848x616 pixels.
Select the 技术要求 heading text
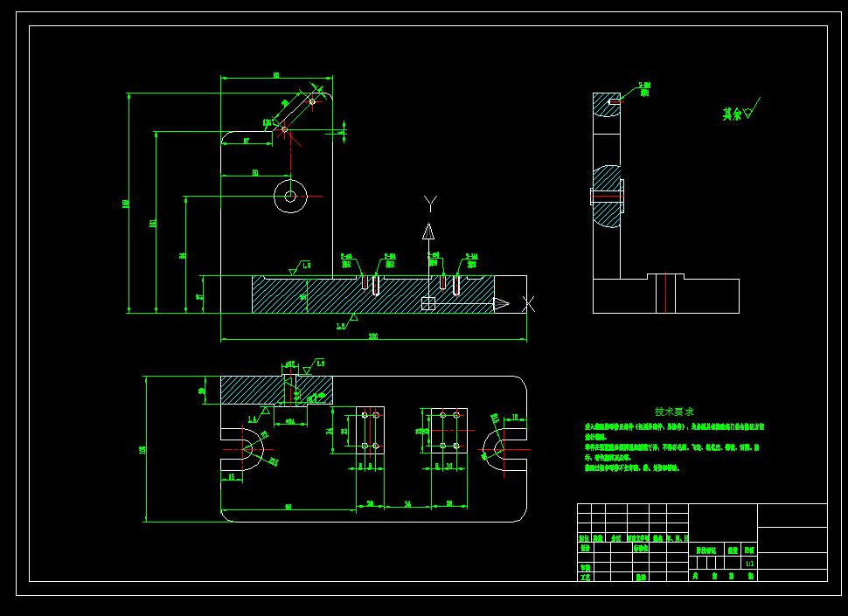click(x=674, y=412)
